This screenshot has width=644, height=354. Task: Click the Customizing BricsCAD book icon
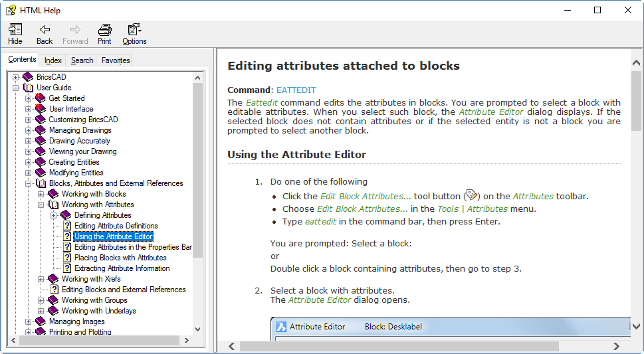(x=41, y=120)
